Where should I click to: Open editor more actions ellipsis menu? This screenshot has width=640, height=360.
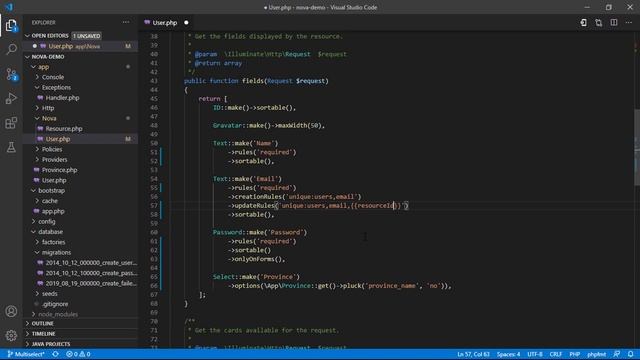(629, 23)
